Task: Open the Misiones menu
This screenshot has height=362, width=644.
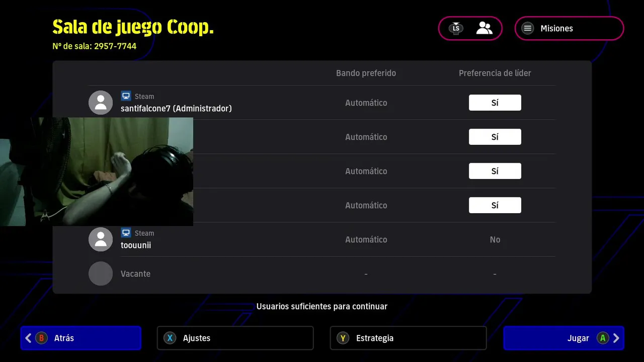Action: click(569, 28)
